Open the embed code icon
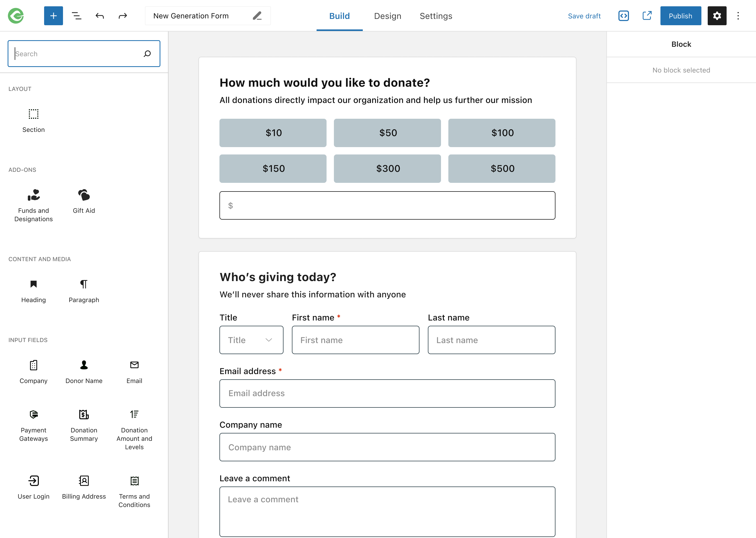This screenshot has height=538, width=756. click(623, 15)
